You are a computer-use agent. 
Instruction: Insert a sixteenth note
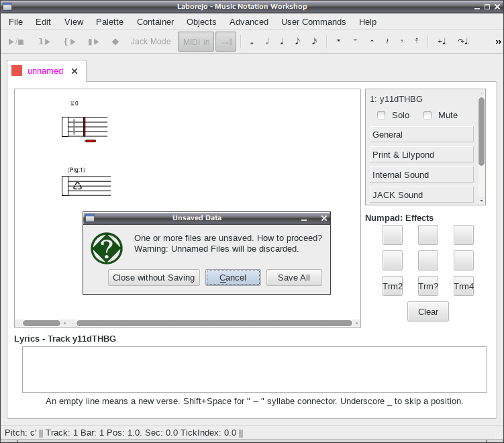[x=314, y=42]
